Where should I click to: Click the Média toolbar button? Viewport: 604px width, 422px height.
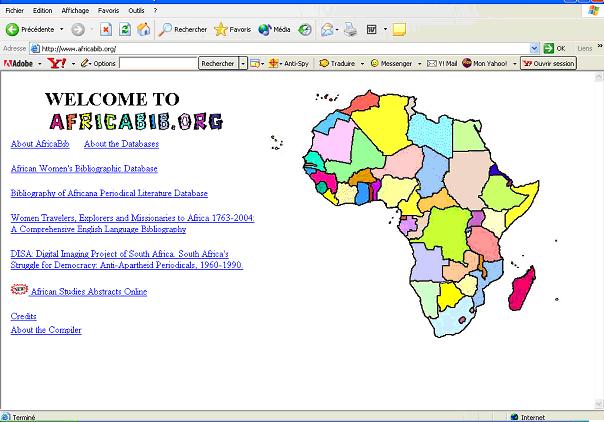pos(276,29)
